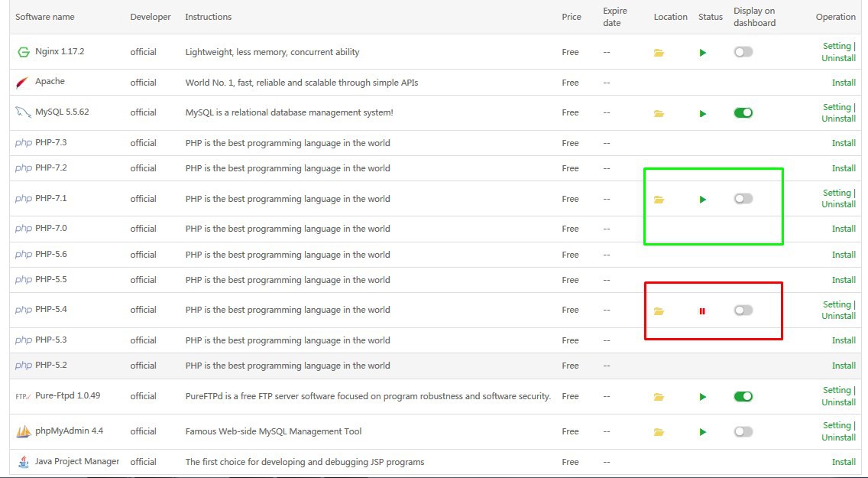Install PHP-5.2

[x=844, y=366]
